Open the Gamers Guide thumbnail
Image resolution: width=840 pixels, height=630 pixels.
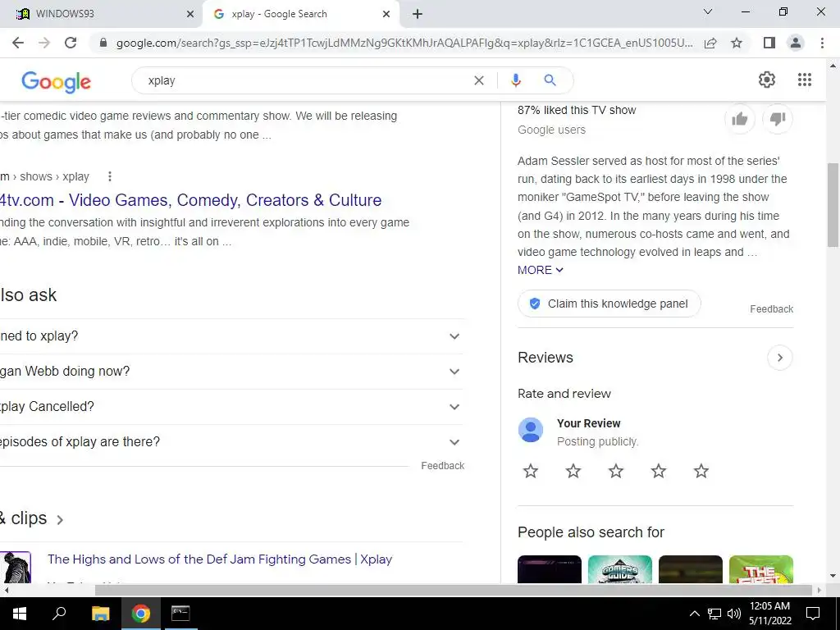click(x=620, y=569)
